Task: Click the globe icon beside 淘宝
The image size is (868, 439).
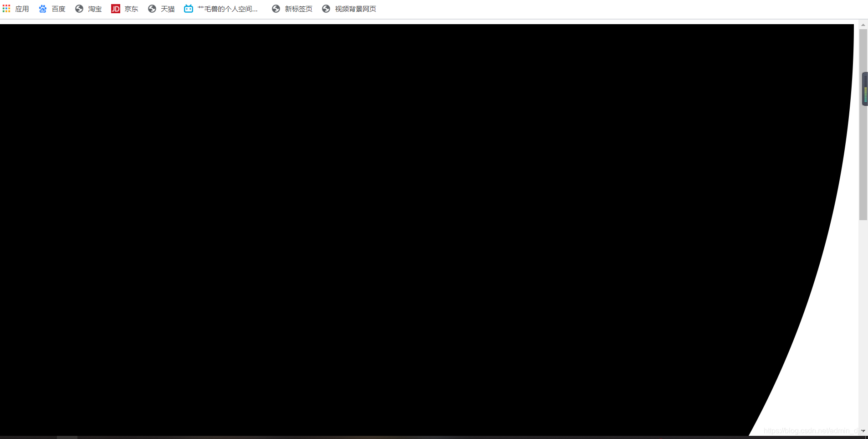Action: (79, 9)
